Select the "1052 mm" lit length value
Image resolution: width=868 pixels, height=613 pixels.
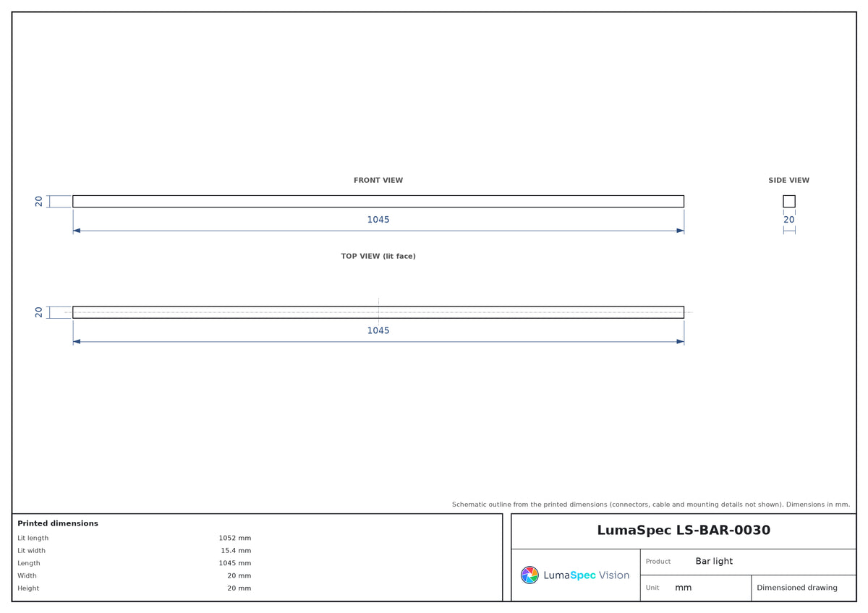coord(235,539)
